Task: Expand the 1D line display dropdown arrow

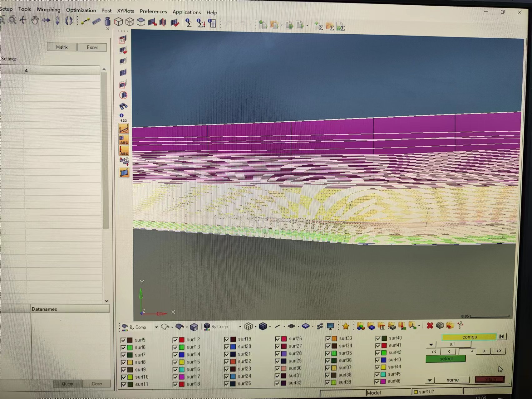Action: tap(284, 327)
